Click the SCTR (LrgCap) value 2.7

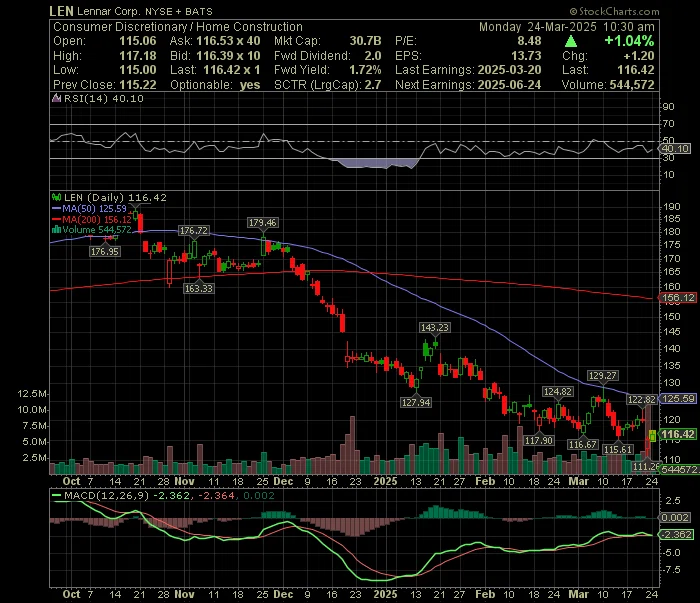[x=373, y=85]
